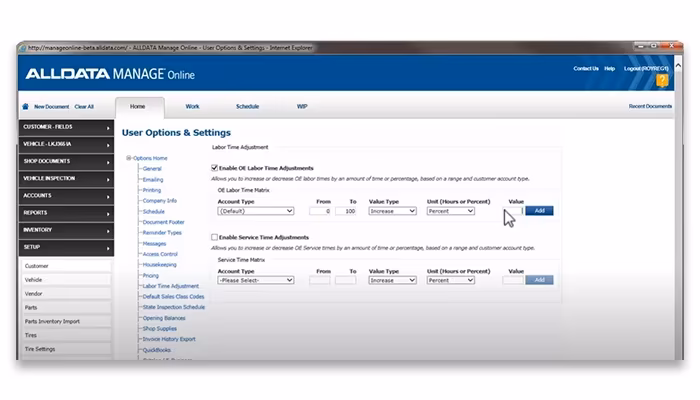
Task: Expand the Vehicle Inspection sidebar arrow
Action: 108,179
